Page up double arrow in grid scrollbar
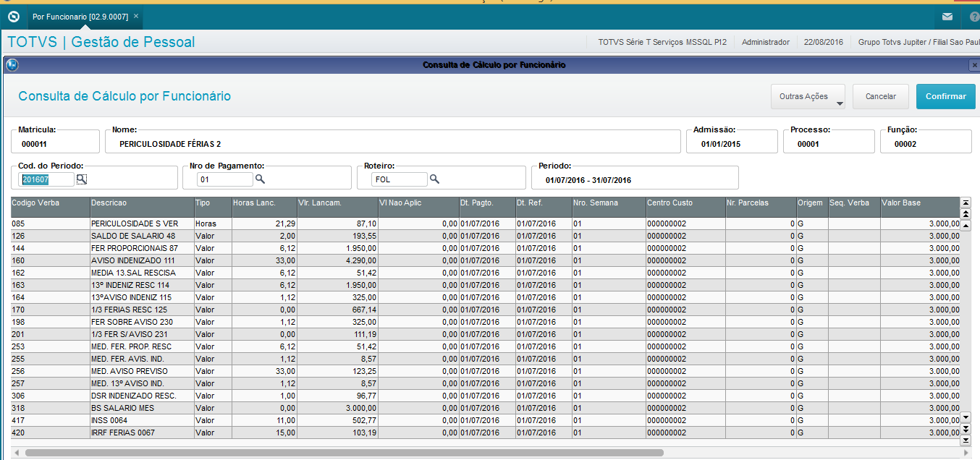This screenshot has width=980, height=460. (965, 214)
